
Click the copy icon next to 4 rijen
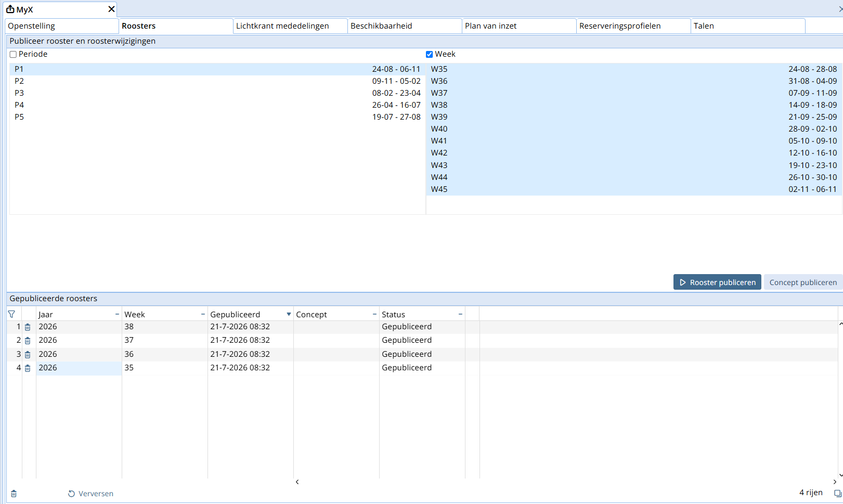pyautogui.click(x=837, y=493)
